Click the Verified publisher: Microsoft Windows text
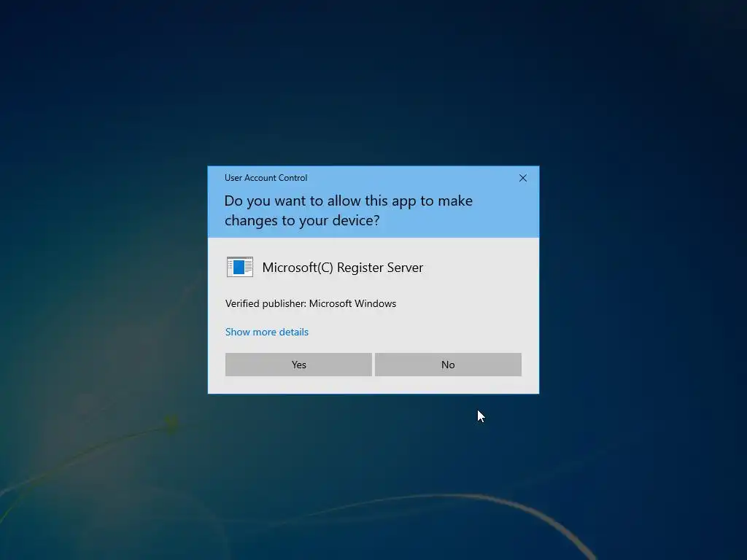Image resolution: width=747 pixels, height=560 pixels. pos(311,303)
